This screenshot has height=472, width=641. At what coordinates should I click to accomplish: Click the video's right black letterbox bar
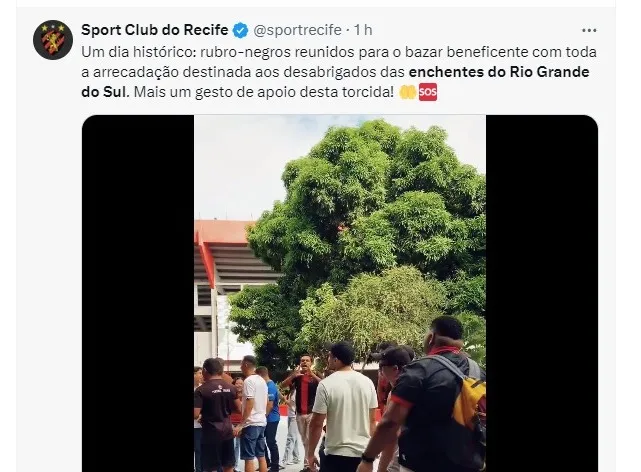pos(542,293)
